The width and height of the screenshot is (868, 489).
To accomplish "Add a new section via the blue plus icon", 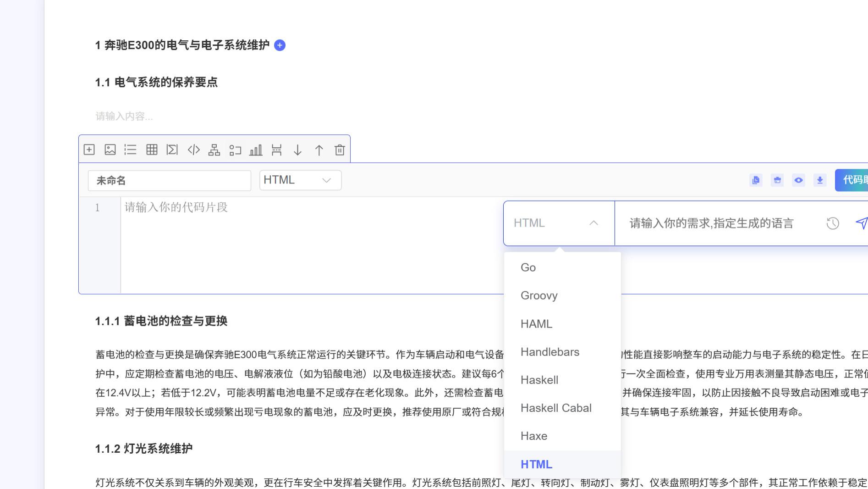I will click(x=280, y=45).
